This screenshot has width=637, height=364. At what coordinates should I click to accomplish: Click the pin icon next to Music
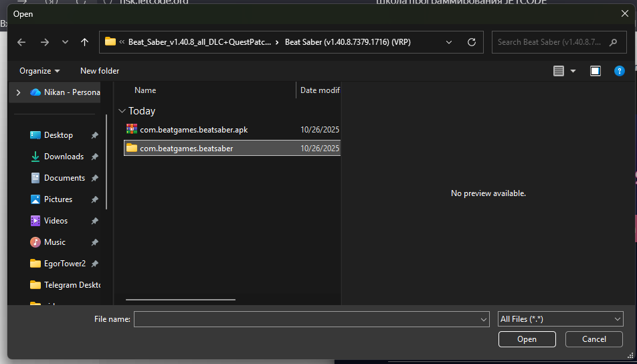94,242
